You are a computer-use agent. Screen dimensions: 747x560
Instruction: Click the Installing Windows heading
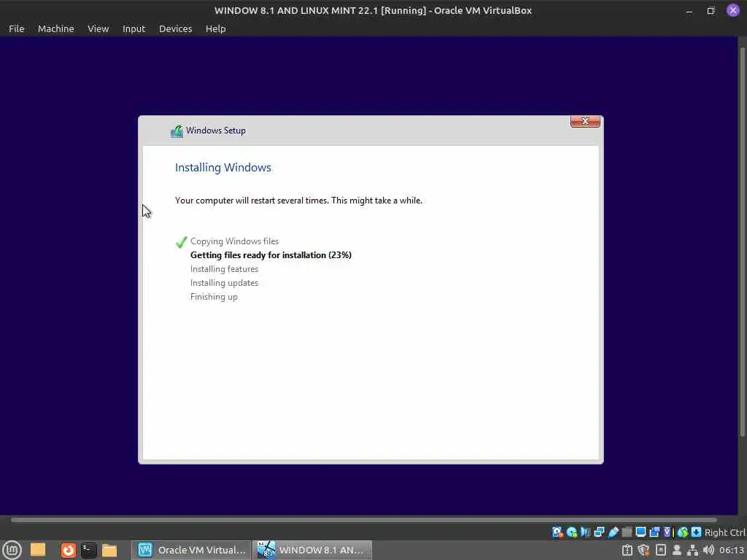(223, 168)
